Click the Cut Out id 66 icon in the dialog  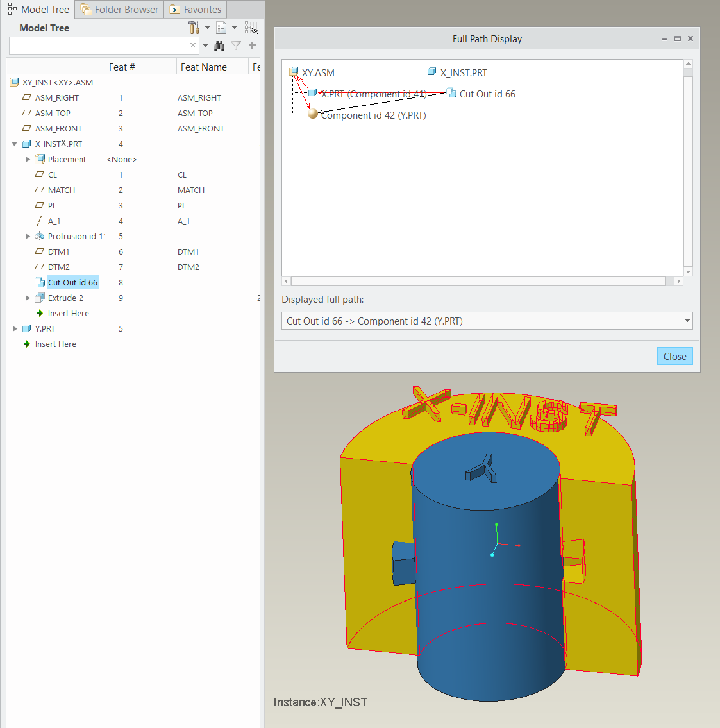tap(451, 94)
